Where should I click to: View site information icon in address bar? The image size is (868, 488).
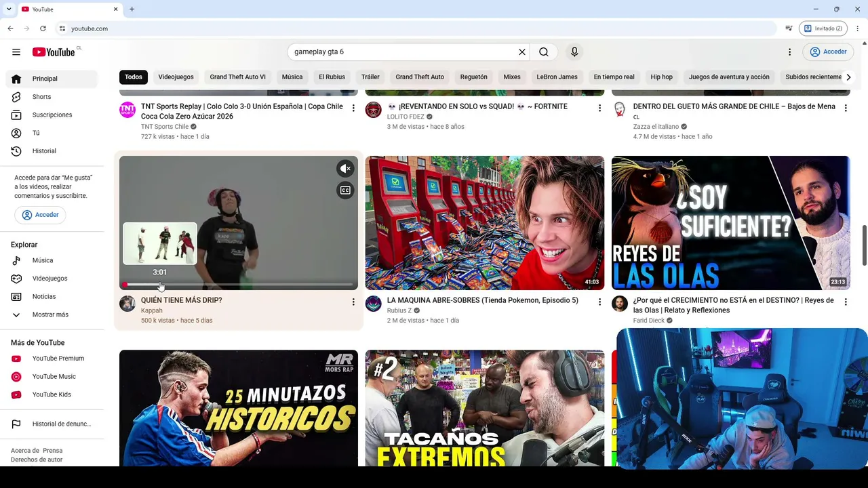tap(62, 28)
